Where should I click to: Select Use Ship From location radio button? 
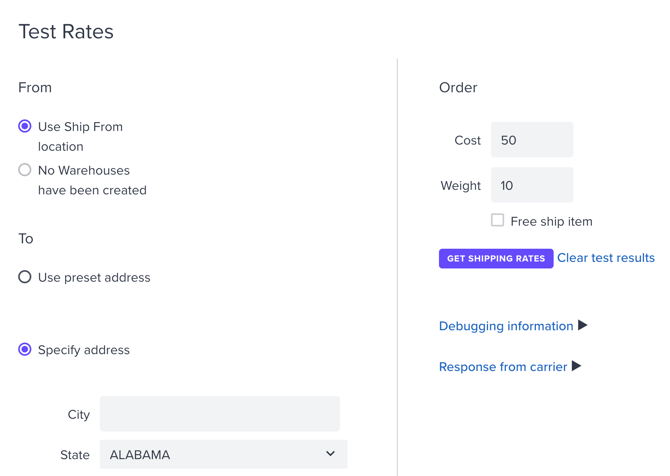click(25, 126)
